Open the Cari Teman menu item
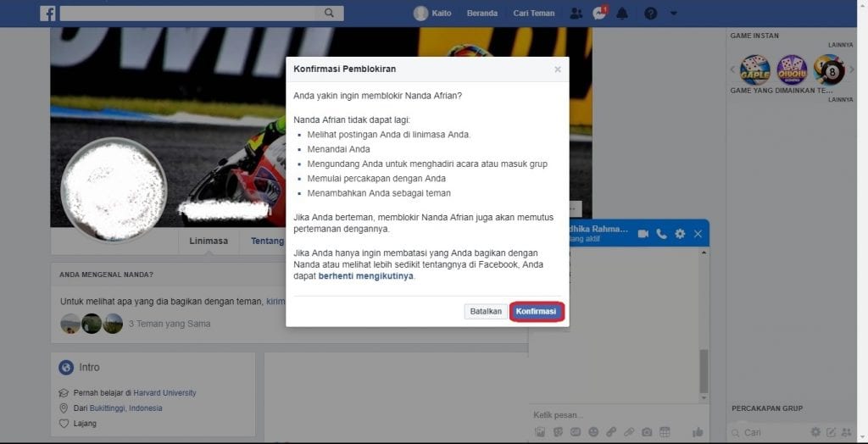Viewport: 868px width, 444px height. tap(534, 14)
